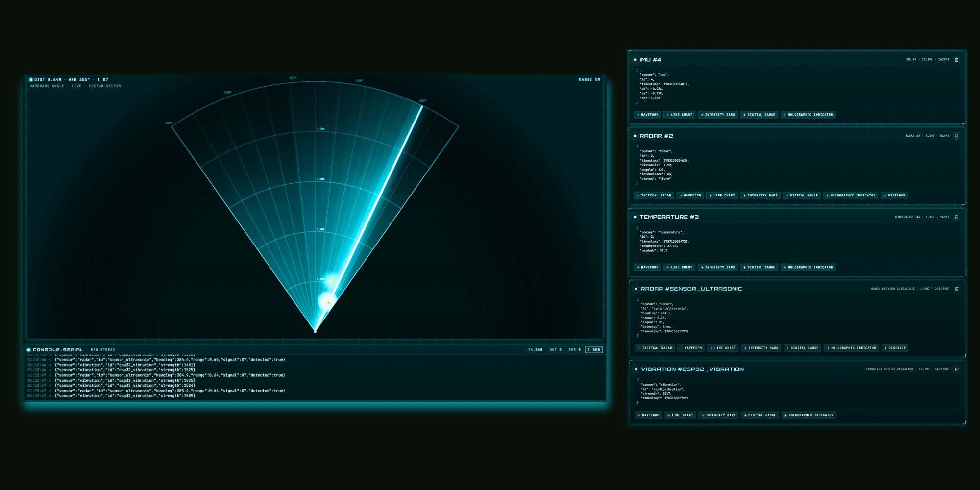Delete the RADAR #2 sensor card
980x490 pixels.
[x=956, y=136]
